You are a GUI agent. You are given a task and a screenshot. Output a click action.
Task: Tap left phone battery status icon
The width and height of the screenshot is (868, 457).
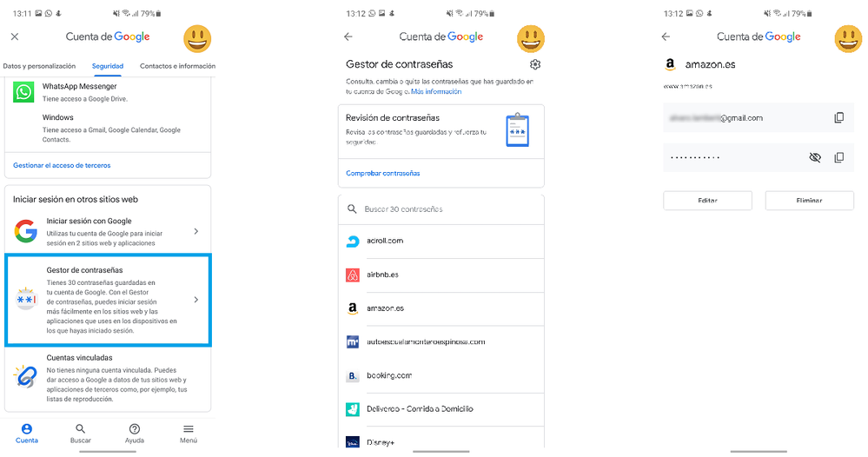click(159, 14)
